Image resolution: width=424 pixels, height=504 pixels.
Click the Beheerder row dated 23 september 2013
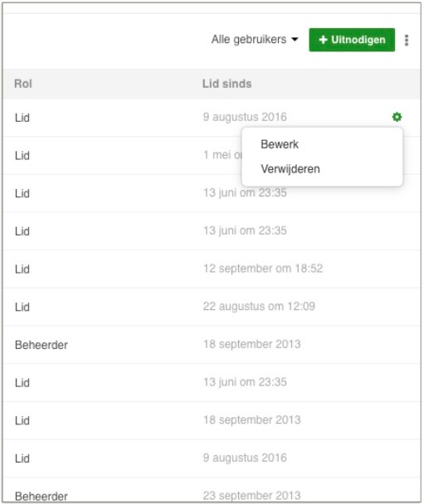(x=212, y=491)
